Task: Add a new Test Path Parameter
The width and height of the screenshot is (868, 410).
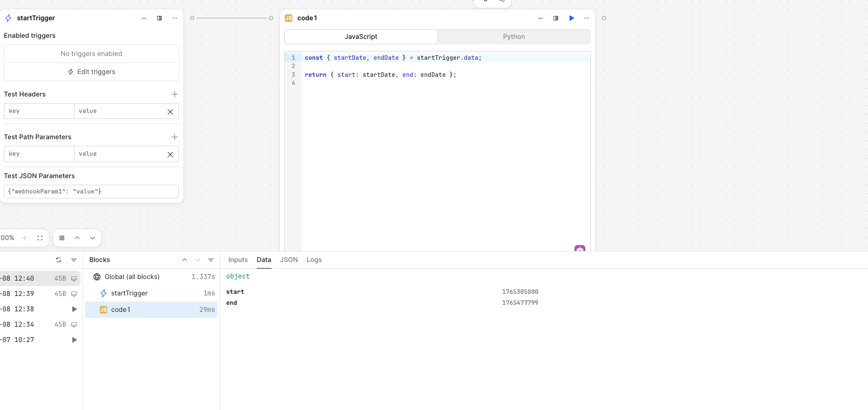Action: [x=175, y=137]
